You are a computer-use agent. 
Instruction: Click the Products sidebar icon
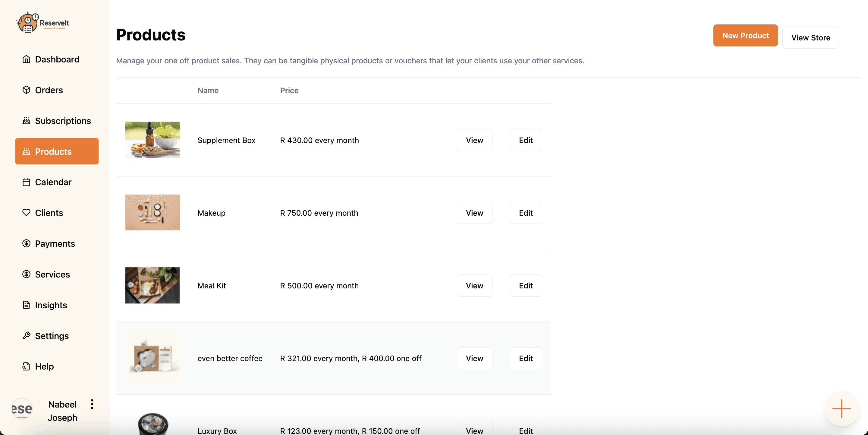(26, 151)
